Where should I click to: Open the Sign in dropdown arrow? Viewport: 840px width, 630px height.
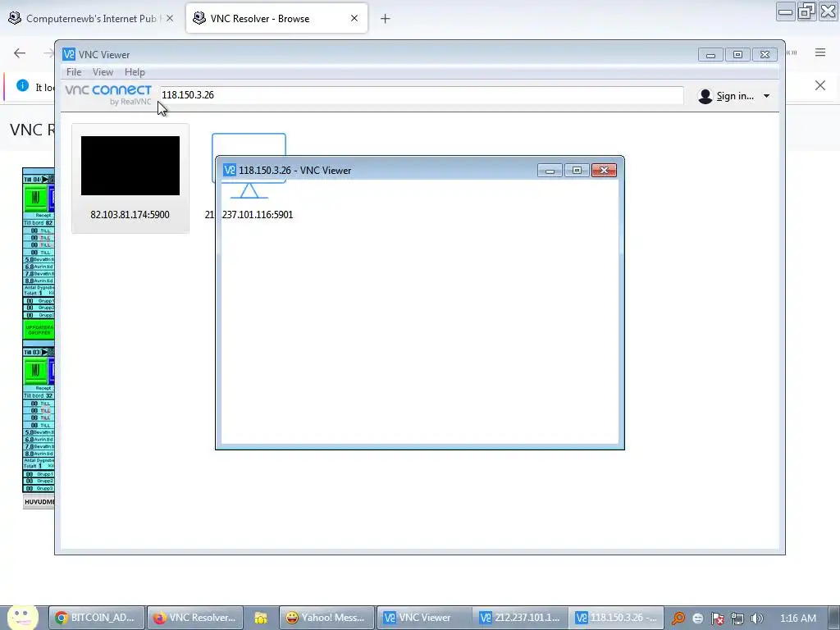(x=767, y=96)
